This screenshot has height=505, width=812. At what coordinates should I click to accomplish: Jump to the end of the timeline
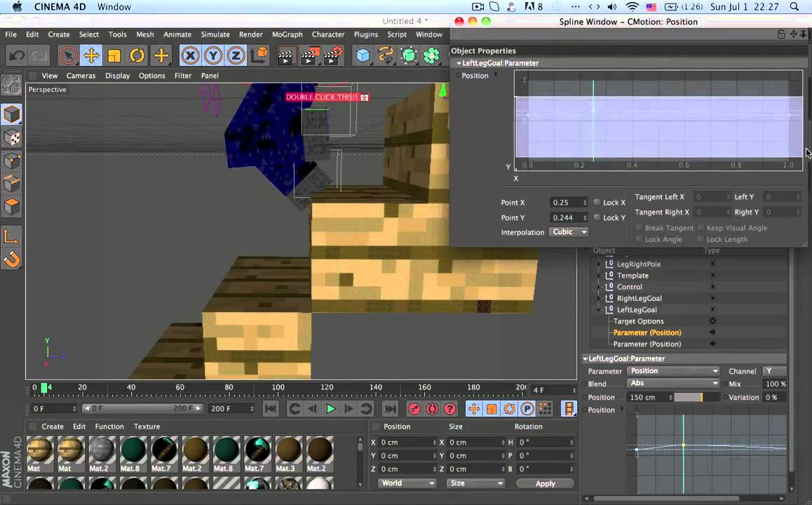(390, 409)
